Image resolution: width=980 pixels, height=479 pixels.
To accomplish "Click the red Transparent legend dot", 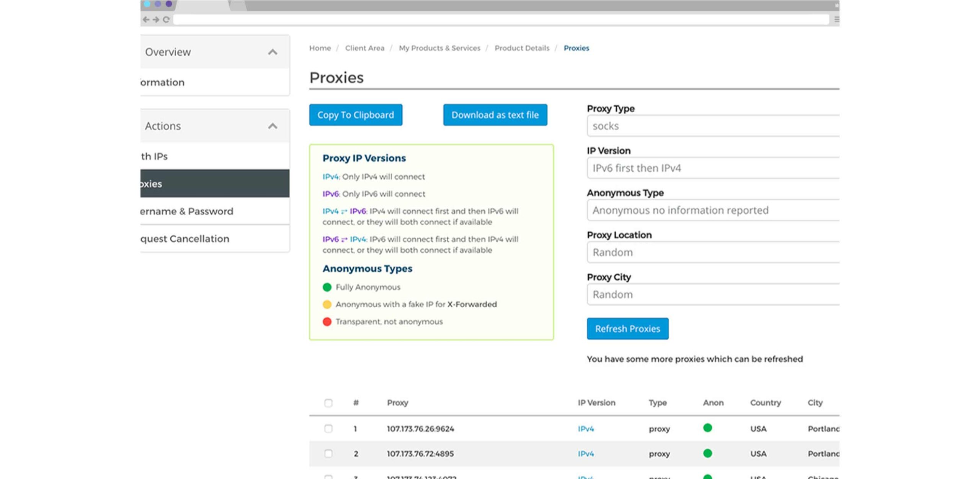I will coord(327,322).
